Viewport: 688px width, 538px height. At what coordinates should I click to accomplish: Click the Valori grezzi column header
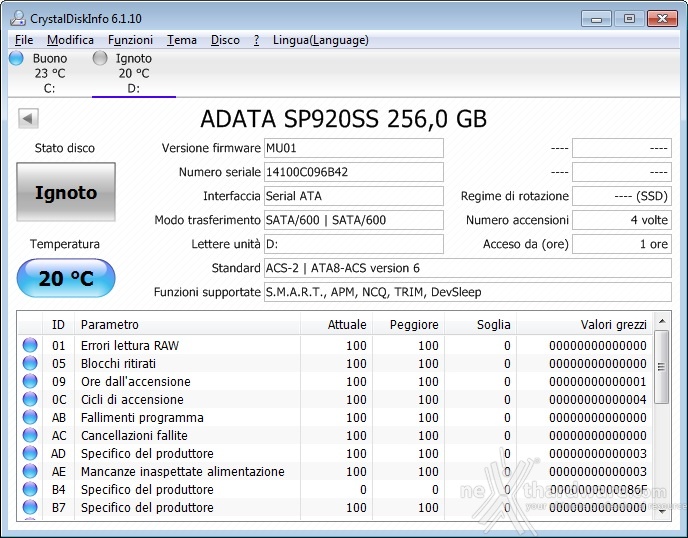click(585, 324)
